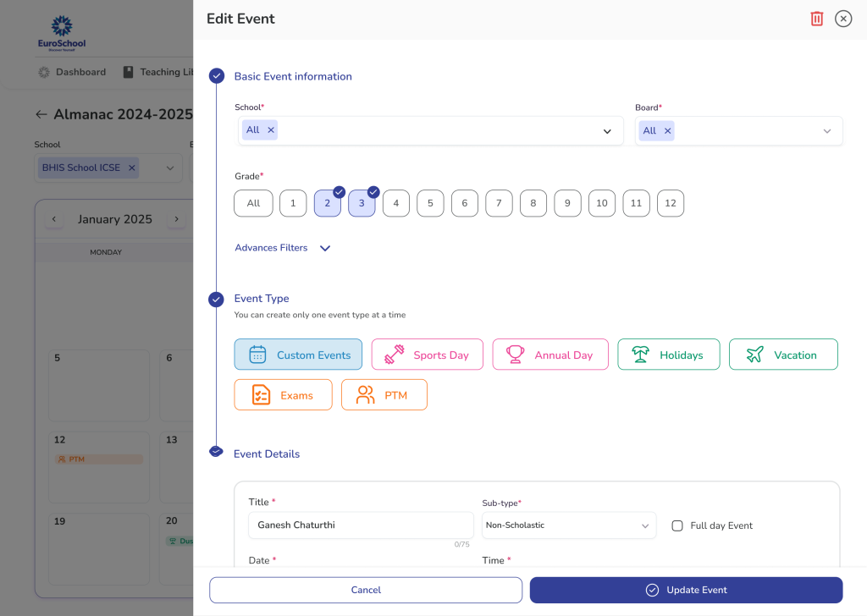
Task: Deselect grade 3
Action: click(x=362, y=203)
